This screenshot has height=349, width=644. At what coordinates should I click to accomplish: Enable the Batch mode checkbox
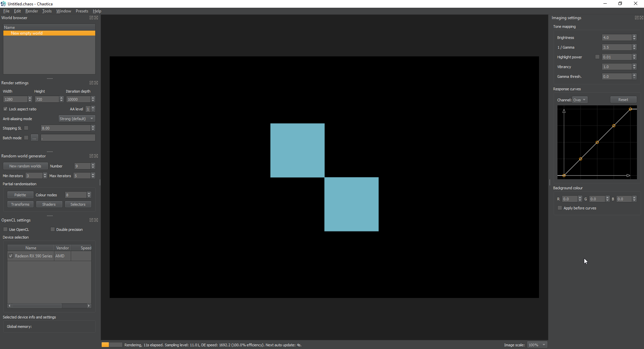click(x=26, y=138)
